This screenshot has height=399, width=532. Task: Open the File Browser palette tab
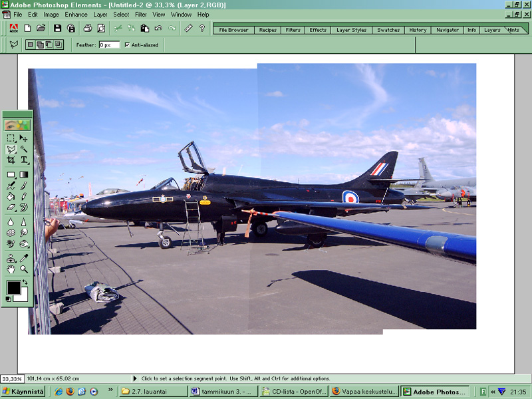click(x=233, y=30)
